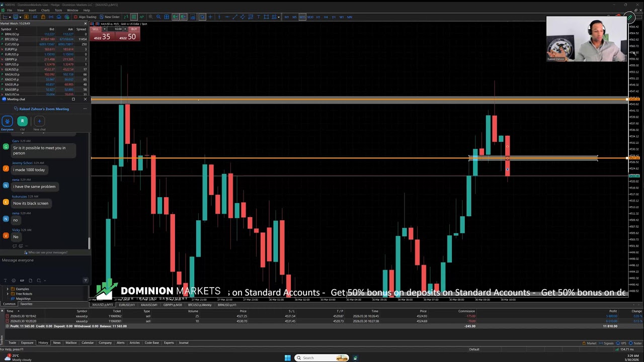Screen dimensions: 644x362
Task: Click the 10.00 lot volume field
Action: pos(115,29)
